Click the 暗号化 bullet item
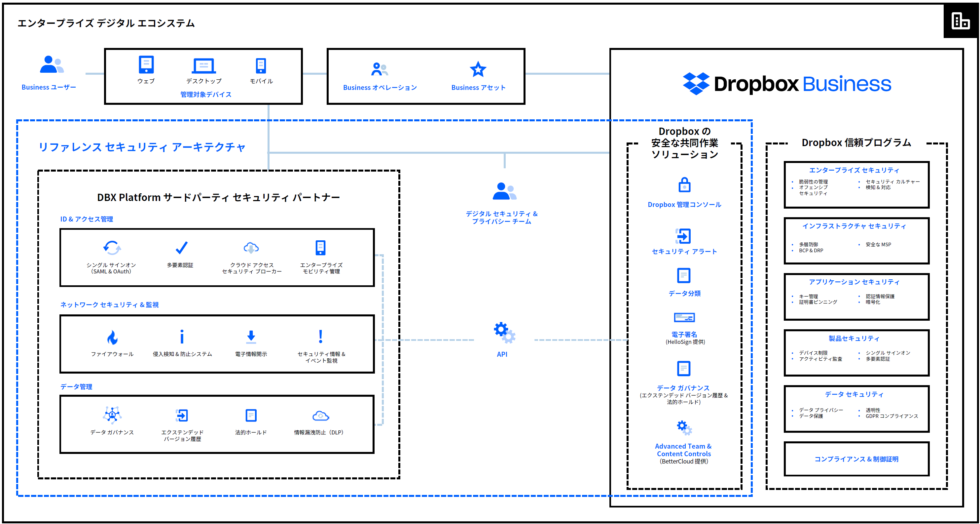 tap(873, 302)
